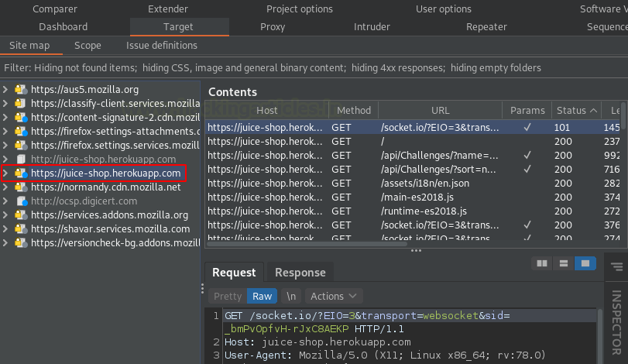
Task: Expand the normandy.cdn.mozilla.net tree node
Action: click(x=6, y=187)
